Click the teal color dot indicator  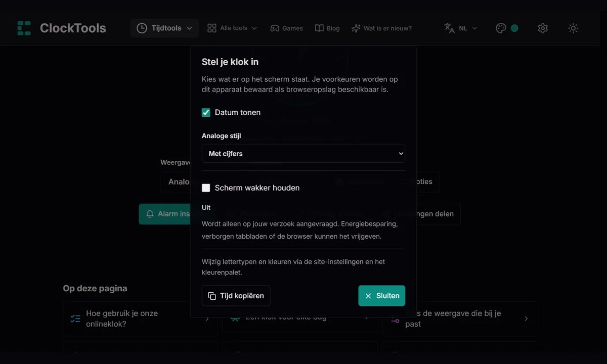(514, 28)
